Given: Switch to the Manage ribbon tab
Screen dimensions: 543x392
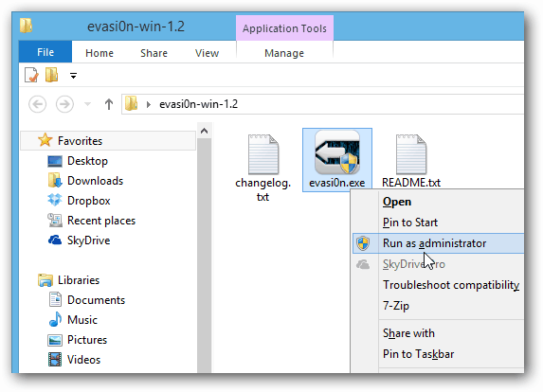Looking at the screenshot, I should point(284,53).
